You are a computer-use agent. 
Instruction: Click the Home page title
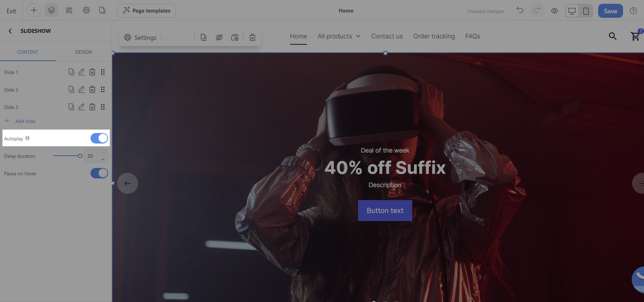tap(346, 11)
